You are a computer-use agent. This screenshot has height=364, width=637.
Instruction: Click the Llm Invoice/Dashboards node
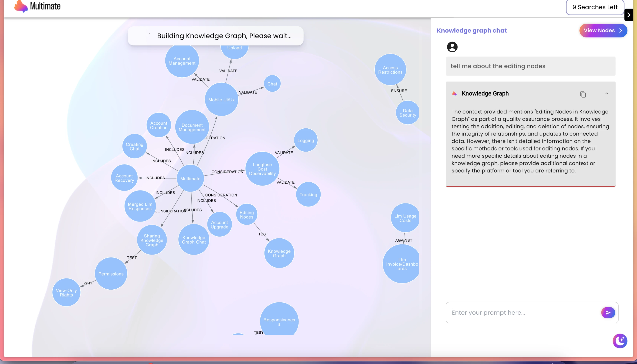coord(401,264)
